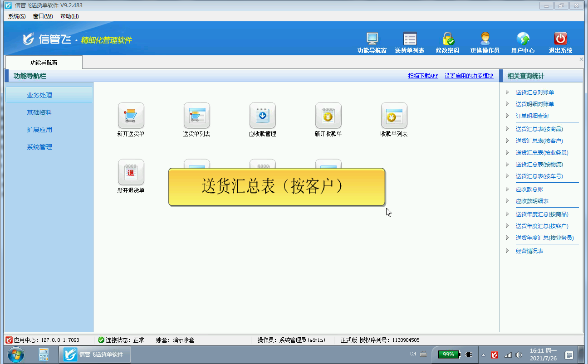The height and width of the screenshot is (364, 588).
Task: Expand the arrow beside 送货汇总对账单
Action: pos(507,92)
